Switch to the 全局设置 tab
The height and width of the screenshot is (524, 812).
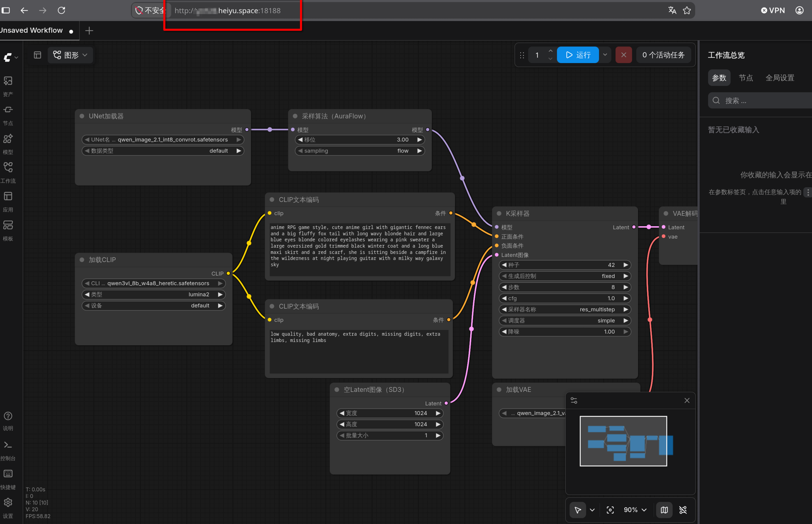point(780,78)
